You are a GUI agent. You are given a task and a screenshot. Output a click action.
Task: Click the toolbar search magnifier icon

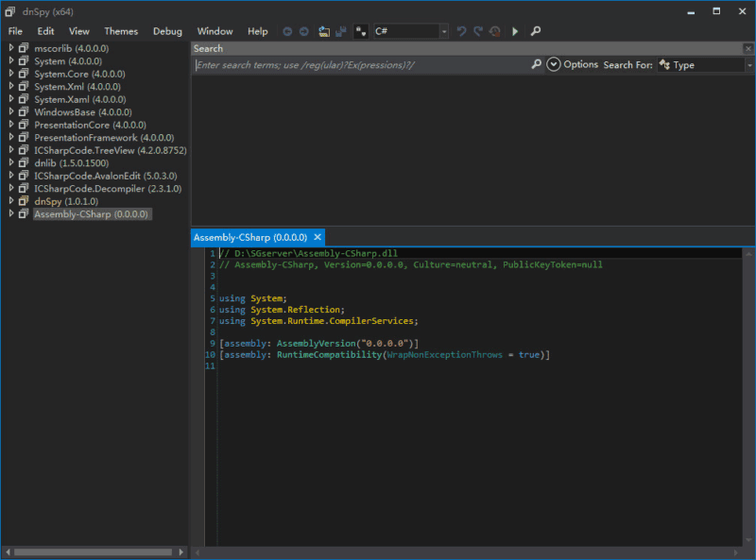[535, 31]
